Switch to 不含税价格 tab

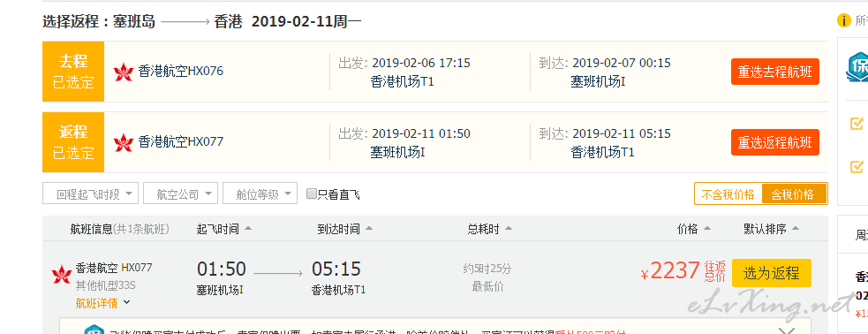point(728,194)
